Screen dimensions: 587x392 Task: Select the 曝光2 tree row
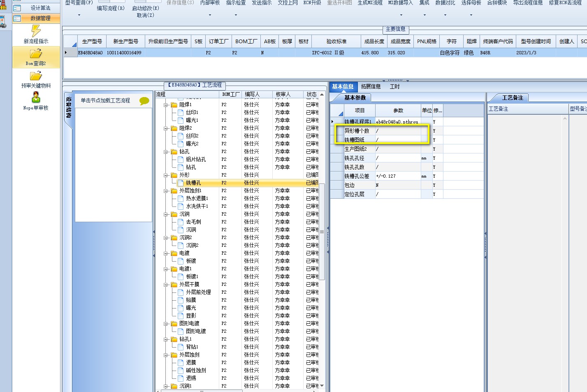[x=238, y=144]
